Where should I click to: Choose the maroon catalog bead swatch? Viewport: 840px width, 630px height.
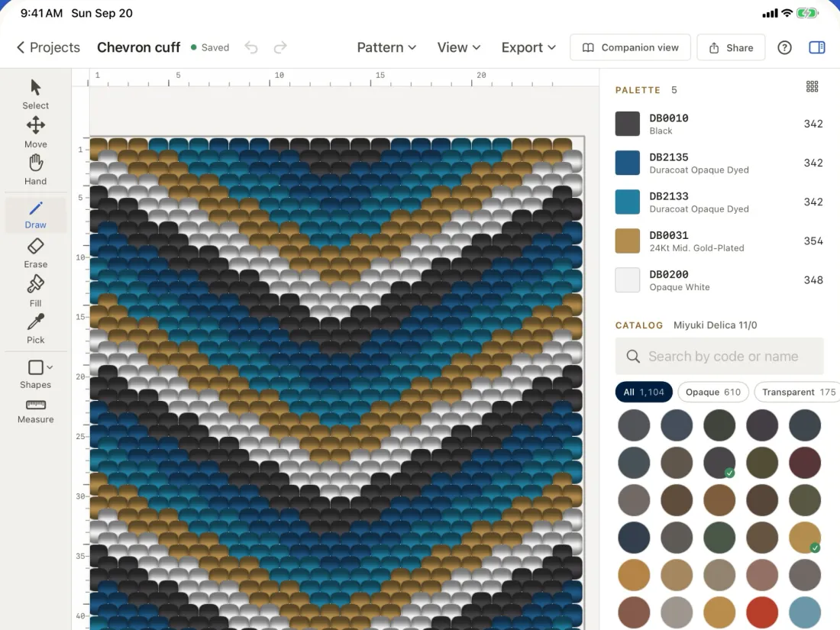click(x=805, y=463)
